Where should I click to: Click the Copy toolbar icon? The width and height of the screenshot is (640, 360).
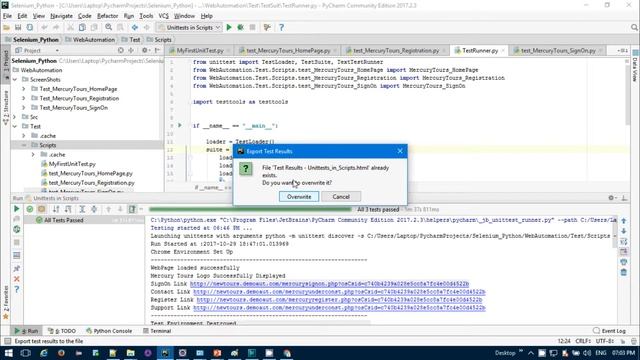point(82,27)
